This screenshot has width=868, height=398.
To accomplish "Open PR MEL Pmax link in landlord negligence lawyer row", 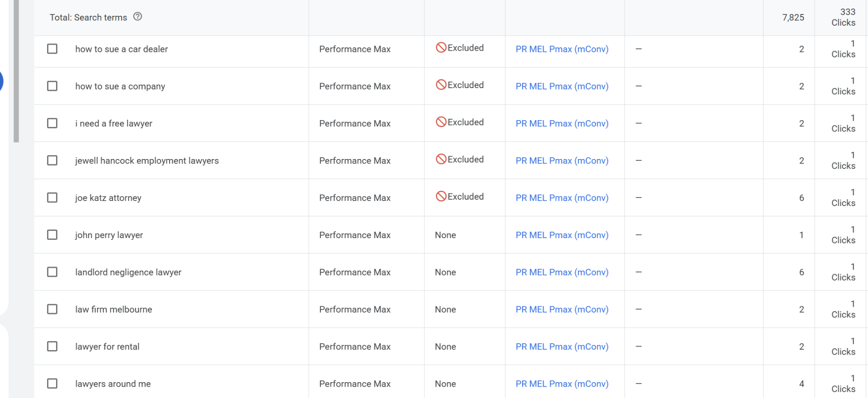I will 562,272.
